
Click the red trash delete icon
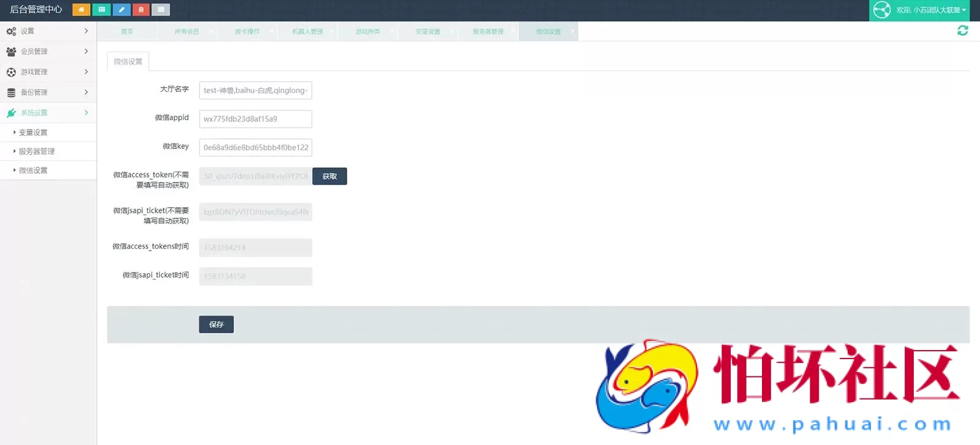pyautogui.click(x=141, y=10)
